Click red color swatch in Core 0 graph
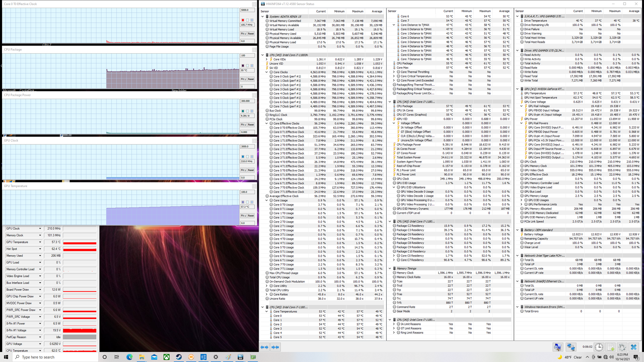The image size is (644, 362). tap(243, 20)
